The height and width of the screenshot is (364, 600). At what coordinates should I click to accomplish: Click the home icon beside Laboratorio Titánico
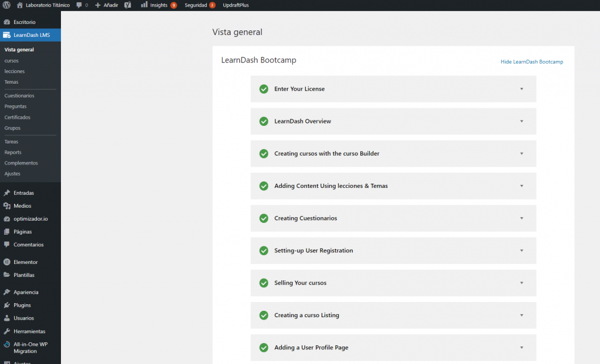pos(20,5)
